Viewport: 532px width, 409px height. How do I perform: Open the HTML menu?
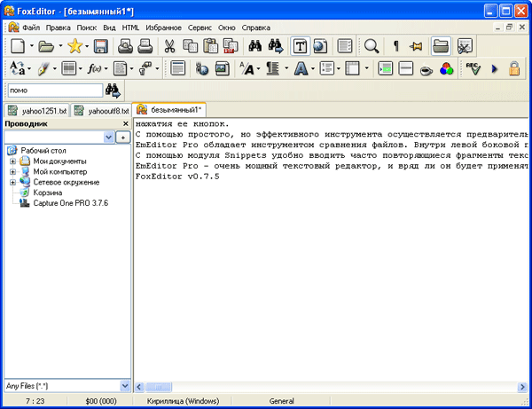click(x=130, y=28)
